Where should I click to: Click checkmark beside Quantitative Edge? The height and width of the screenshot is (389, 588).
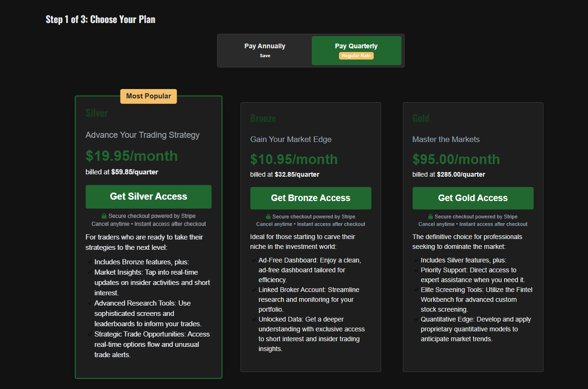[416, 319]
